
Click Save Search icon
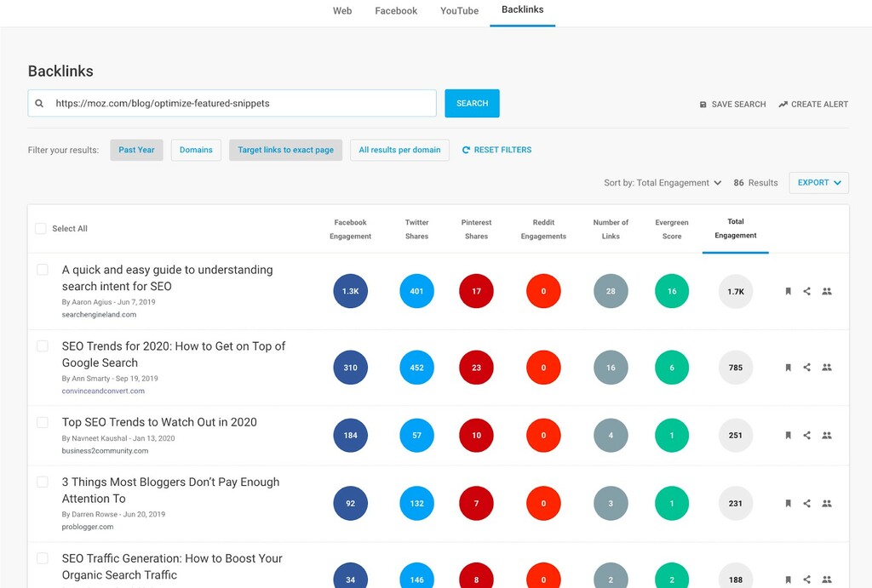[x=703, y=105]
